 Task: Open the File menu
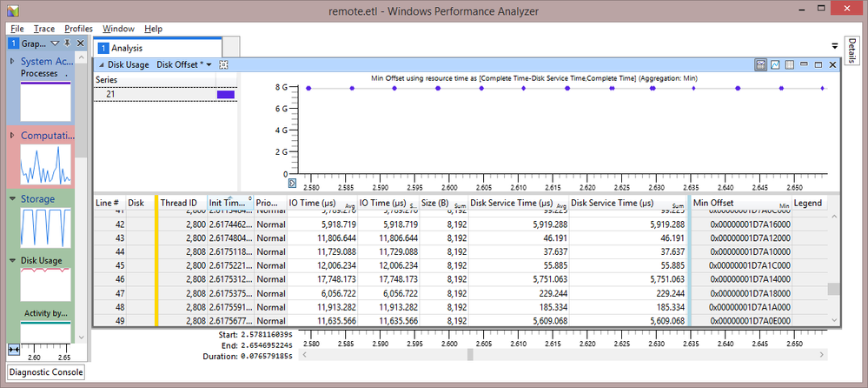pyautogui.click(x=17, y=29)
